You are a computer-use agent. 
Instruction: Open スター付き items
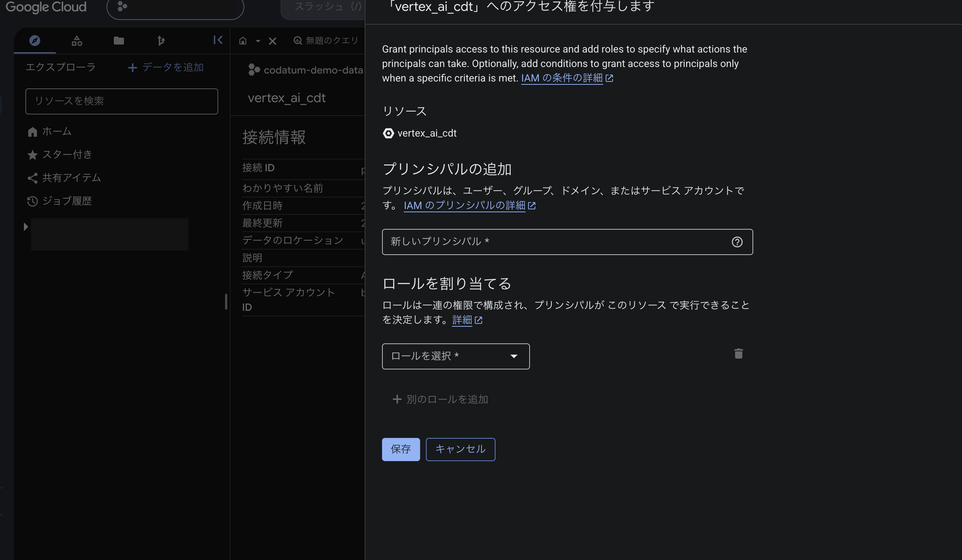60,155
